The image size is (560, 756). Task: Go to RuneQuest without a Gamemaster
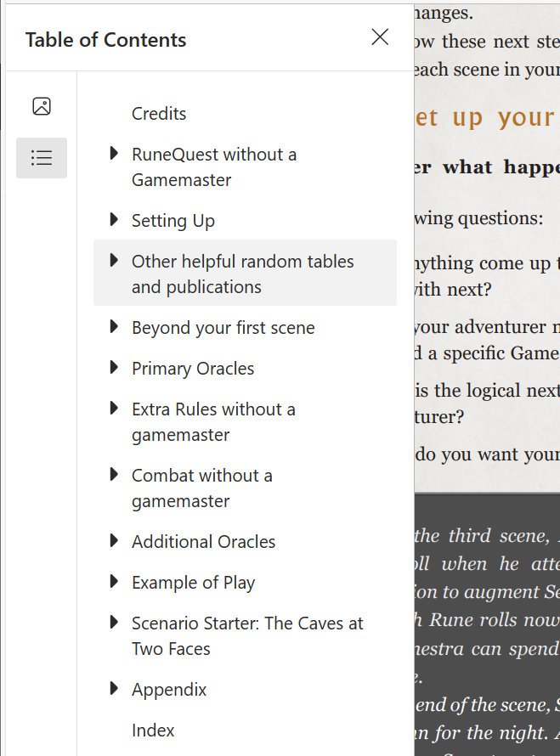[x=214, y=167]
